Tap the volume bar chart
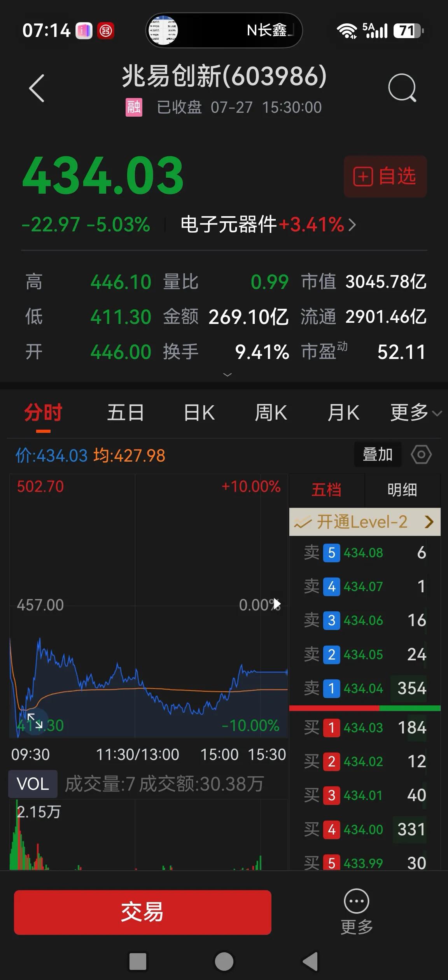The image size is (448, 980). coord(149,835)
